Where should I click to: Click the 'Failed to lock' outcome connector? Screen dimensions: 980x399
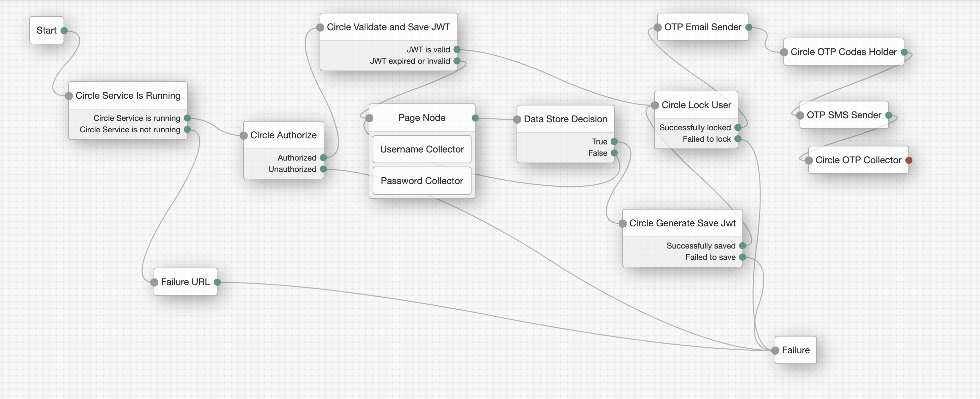coord(738,139)
